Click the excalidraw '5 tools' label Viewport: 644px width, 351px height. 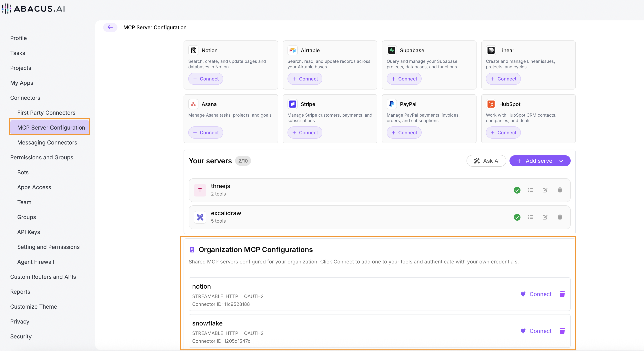point(218,221)
